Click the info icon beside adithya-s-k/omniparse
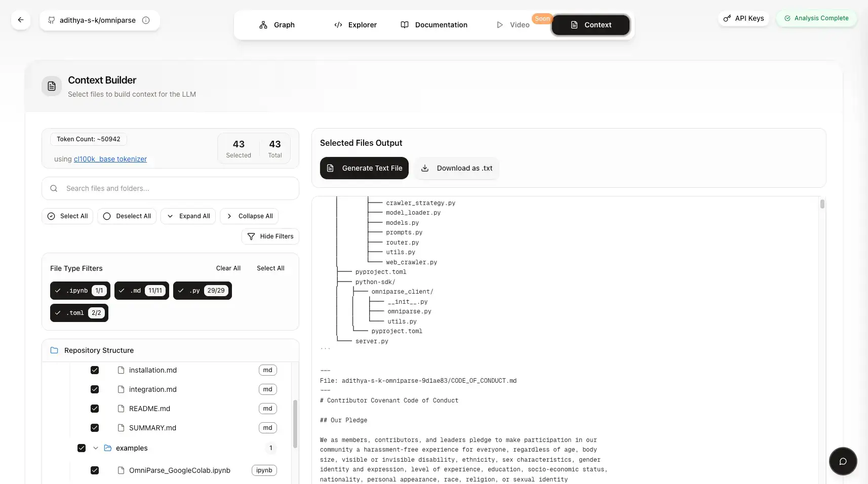This screenshot has width=868, height=484. coord(146,20)
